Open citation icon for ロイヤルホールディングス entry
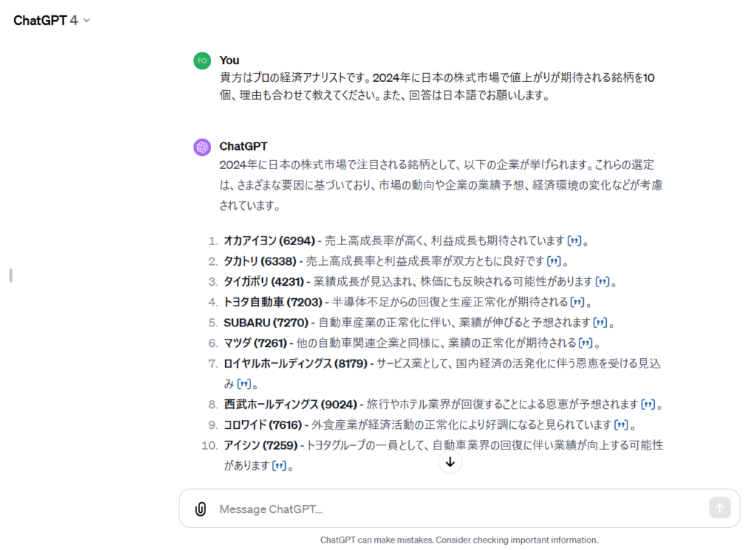The width and height of the screenshot is (756, 550). pyautogui.click(x=244, y=384)
